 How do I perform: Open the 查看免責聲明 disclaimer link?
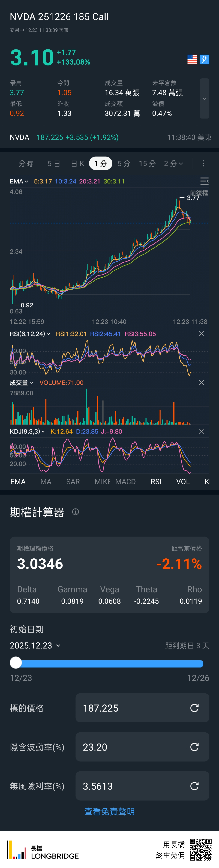[x=109, y=811]
